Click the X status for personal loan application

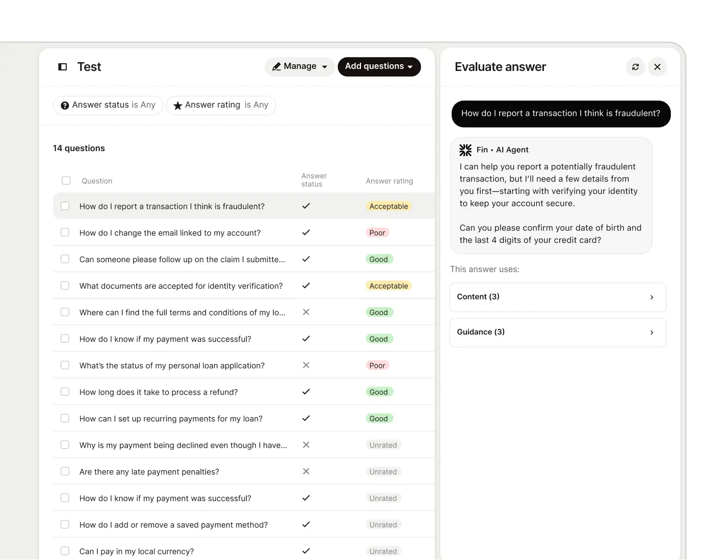click(306, 365)
